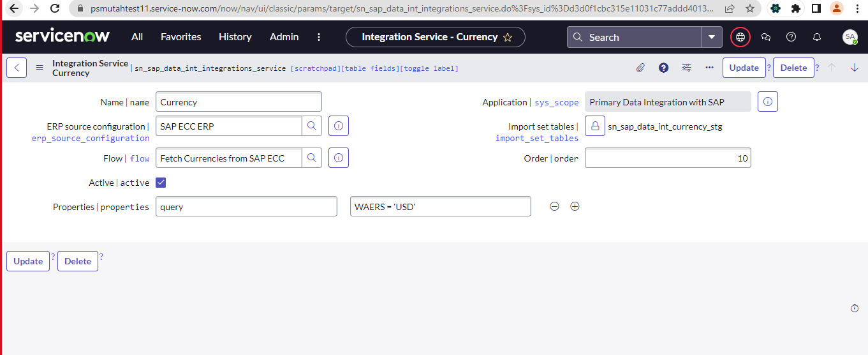Screen dimensions: 868x355
Task: Go back in browser history
Action: (x=14, y=9)
